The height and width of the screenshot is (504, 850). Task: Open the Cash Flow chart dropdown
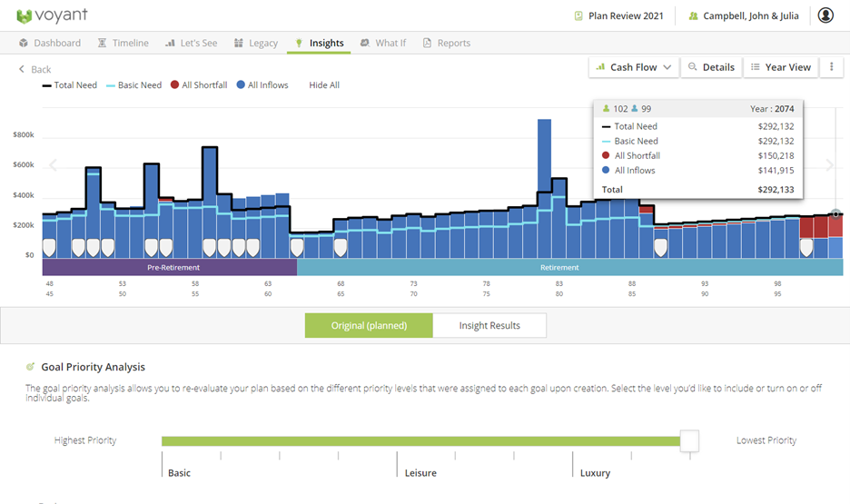point(633,67)
